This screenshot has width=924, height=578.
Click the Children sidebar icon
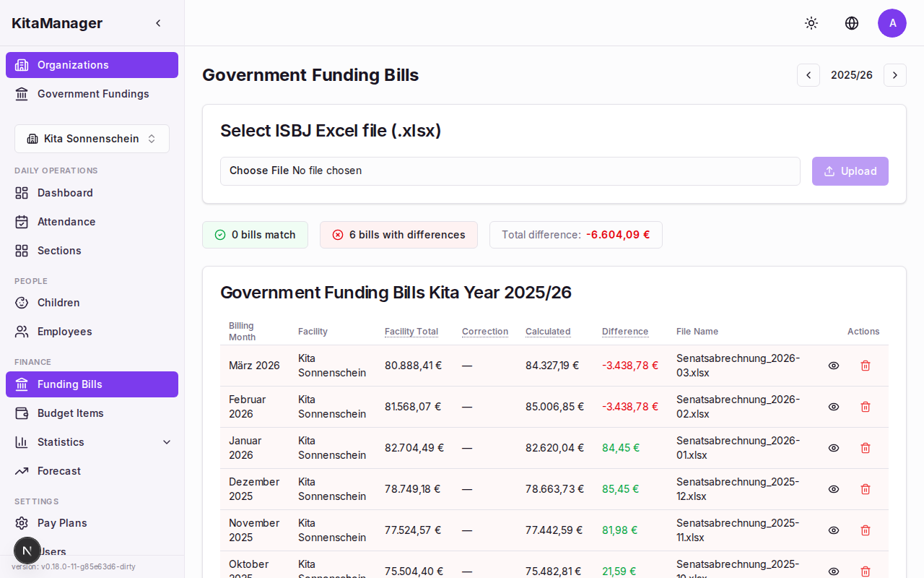click(22, 303)
